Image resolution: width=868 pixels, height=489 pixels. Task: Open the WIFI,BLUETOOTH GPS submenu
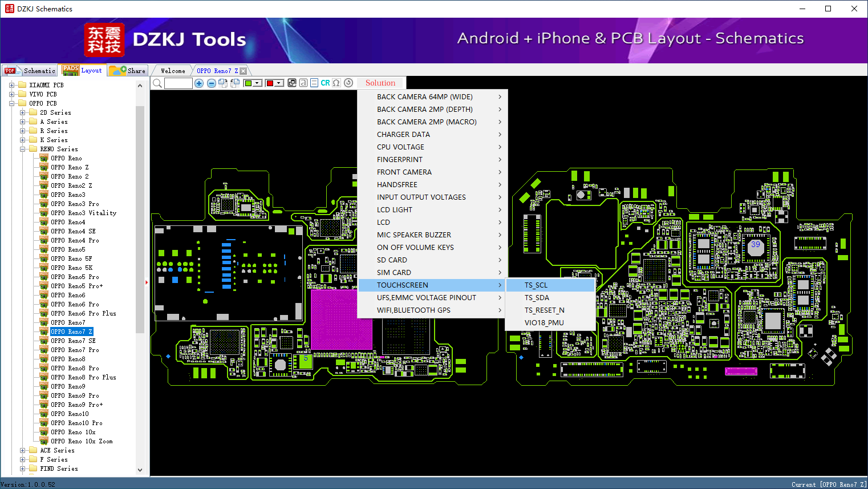tap(432, 310)
